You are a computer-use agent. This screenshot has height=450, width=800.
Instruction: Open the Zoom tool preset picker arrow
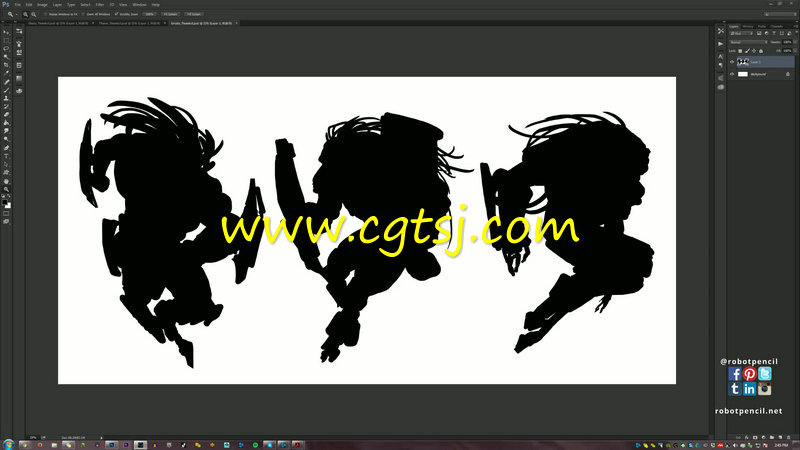tap(16, 14)
